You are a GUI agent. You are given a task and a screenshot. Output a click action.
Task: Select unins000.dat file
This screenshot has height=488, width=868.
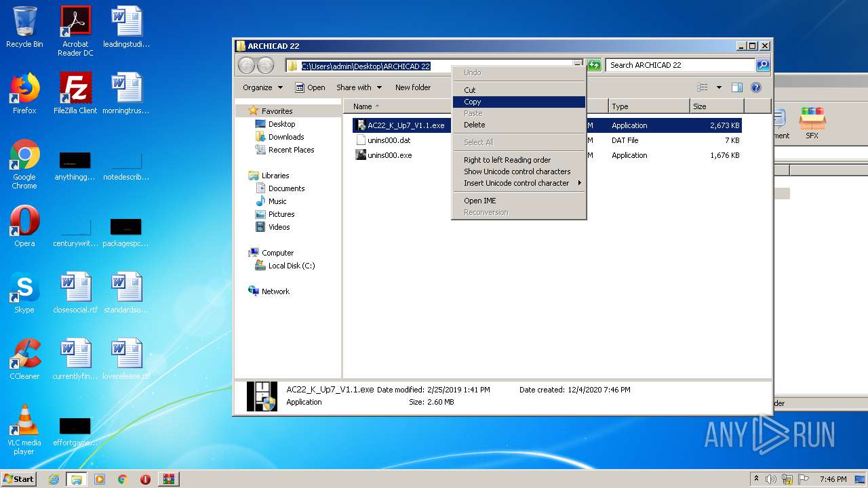pos(547,140)
